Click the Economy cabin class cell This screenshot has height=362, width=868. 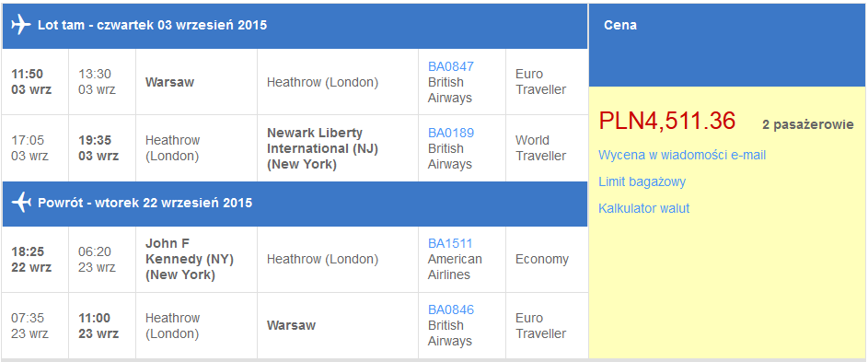click(x=547, y=260)
